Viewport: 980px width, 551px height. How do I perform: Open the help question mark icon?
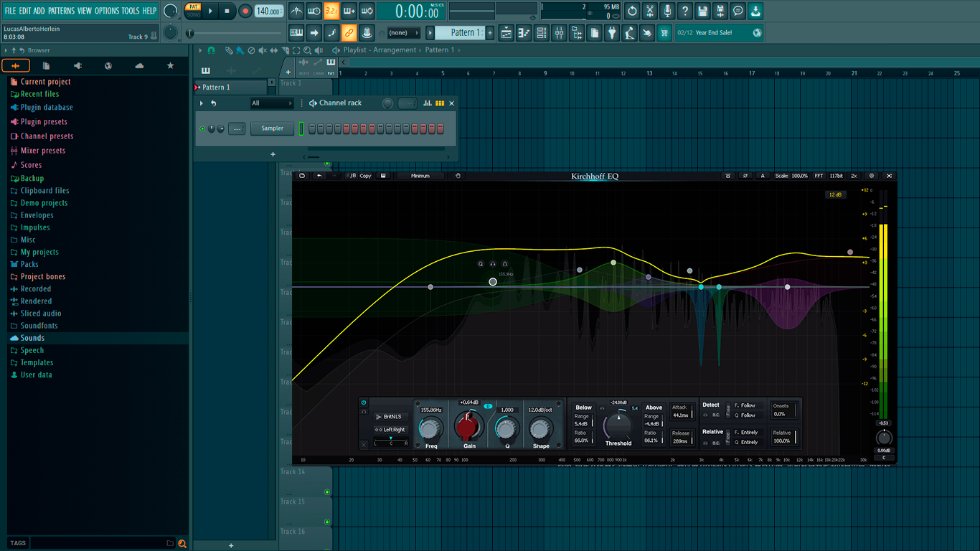coord(685,11)
